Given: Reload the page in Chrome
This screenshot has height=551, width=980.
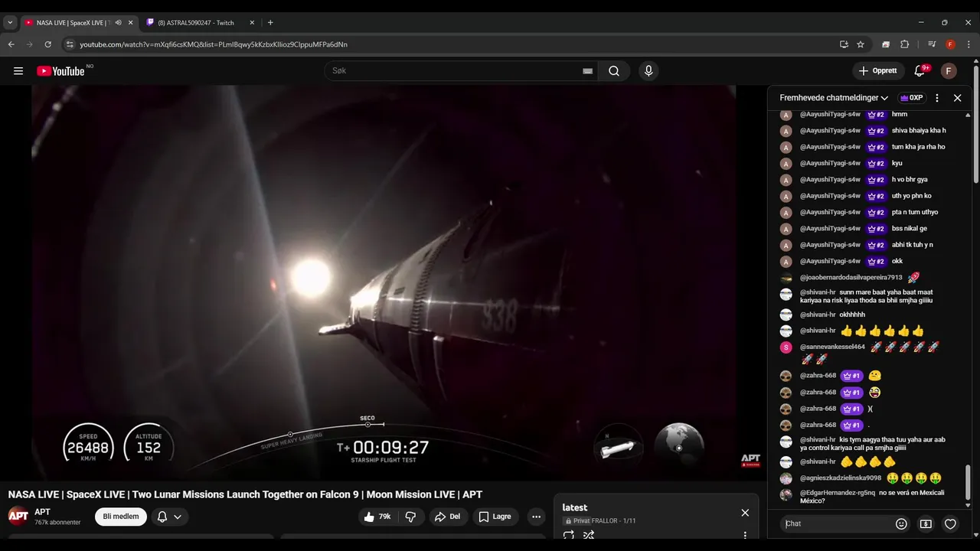Looking at the screenshot, I should (x=47, y=44).
